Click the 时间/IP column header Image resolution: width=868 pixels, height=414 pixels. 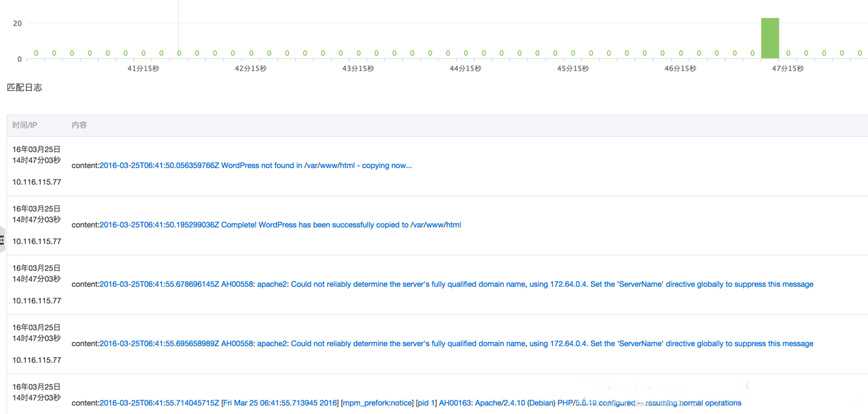pos(25,125)
